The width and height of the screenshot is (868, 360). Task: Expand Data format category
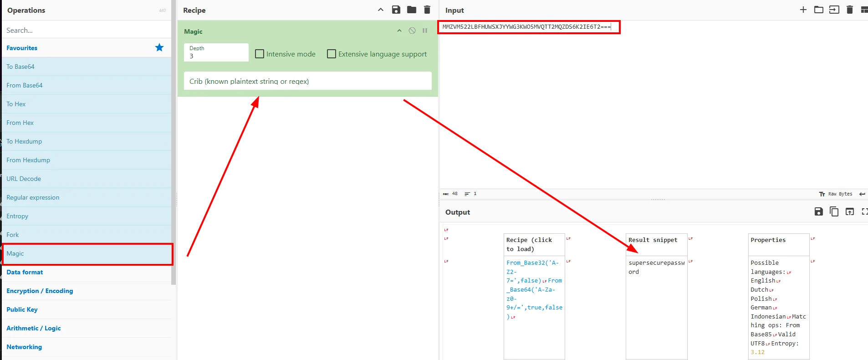click(87, 272)
